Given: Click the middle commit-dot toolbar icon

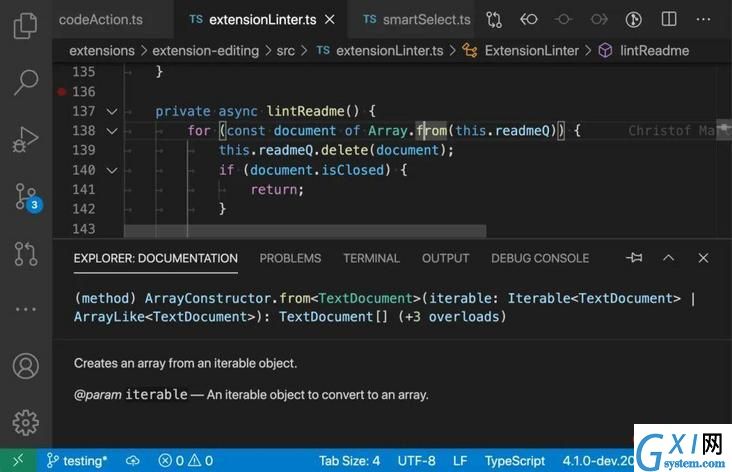Looking at the screenshot, I should (x=563, y=20).
